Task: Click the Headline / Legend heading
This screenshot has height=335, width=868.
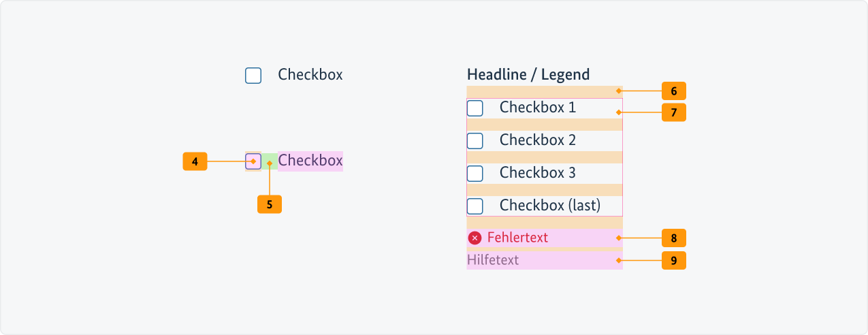Action: coord(528,74)
